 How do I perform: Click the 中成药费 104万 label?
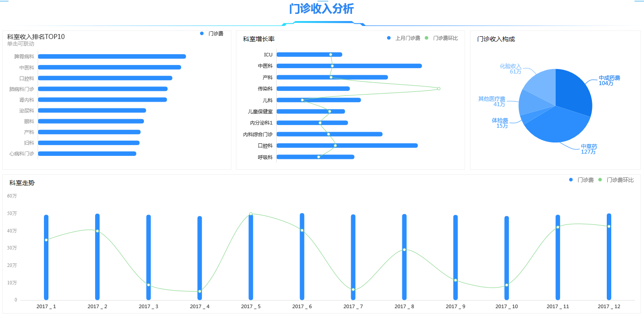(609, 81)
